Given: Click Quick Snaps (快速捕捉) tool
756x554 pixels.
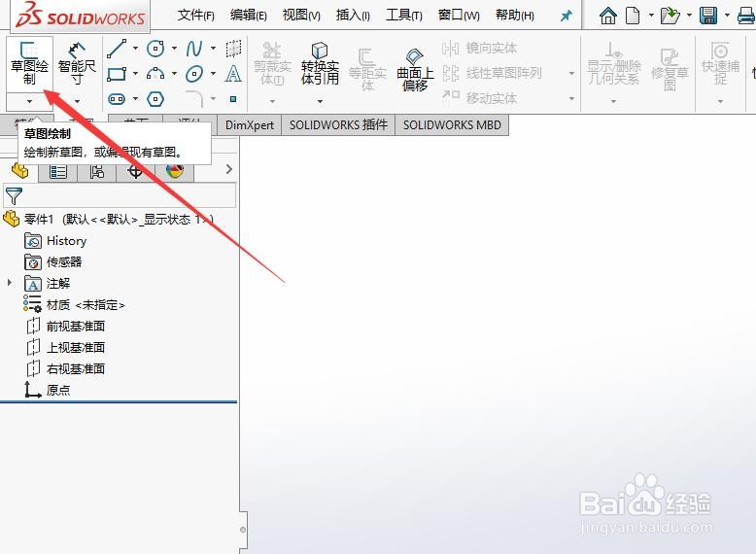Looking at the screenshot, I should (720, 63).
